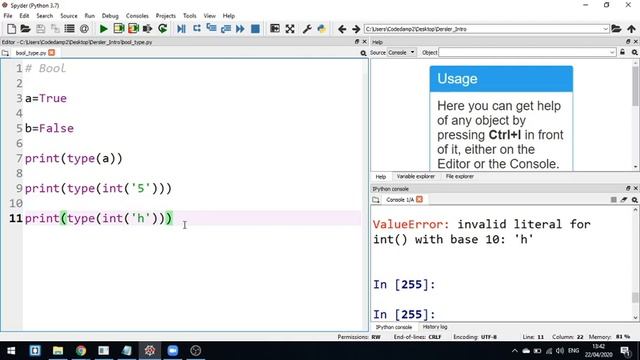Go back to previous cursor position arrow
The height and width of the screenshot is (360, 640).
(342, 29)
